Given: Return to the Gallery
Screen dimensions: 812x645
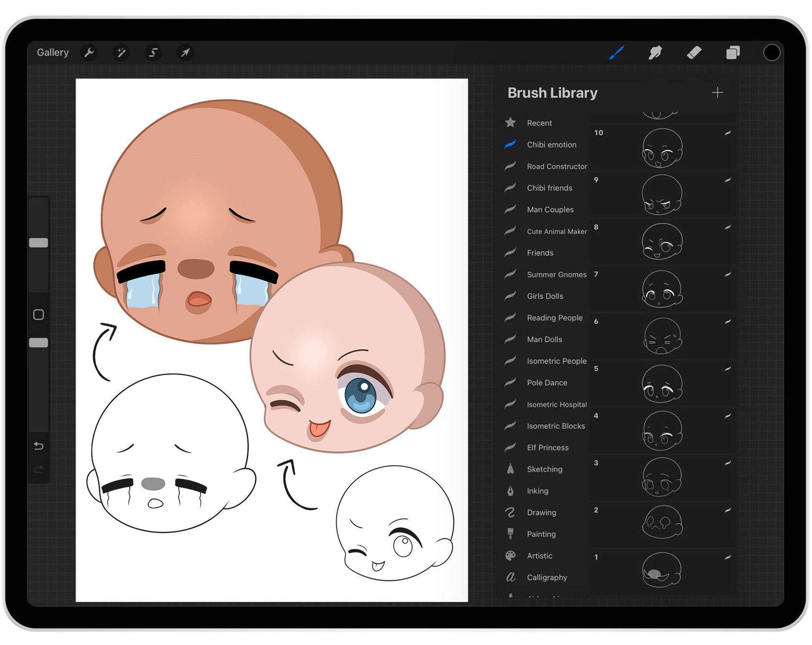Looking at the screenshot, I should point(53,53).
